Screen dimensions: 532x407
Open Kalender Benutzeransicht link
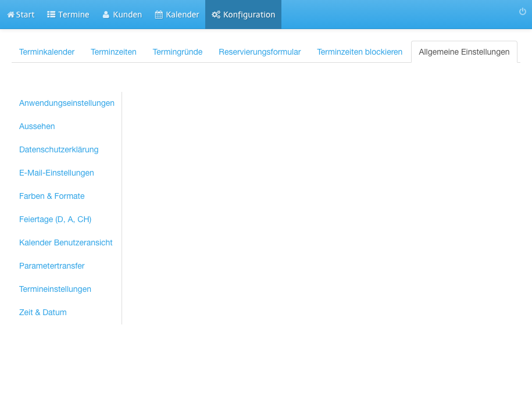pyautogui.click(x=66, y=243)
